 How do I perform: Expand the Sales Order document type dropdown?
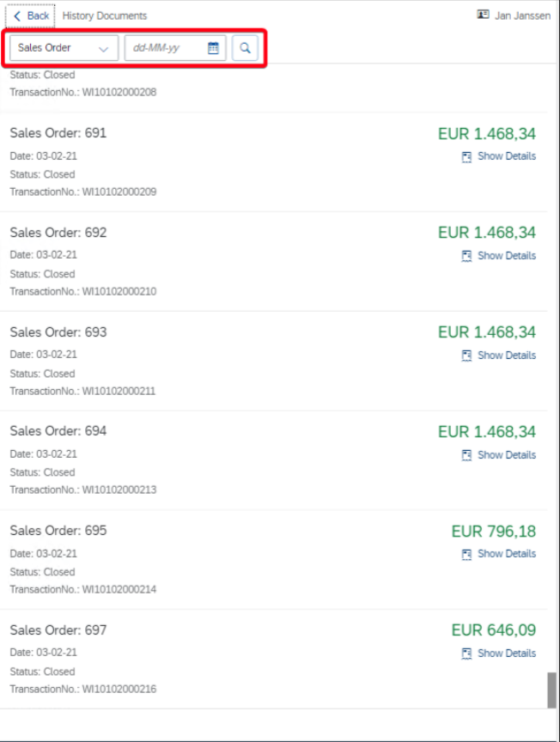coord(64,48)
